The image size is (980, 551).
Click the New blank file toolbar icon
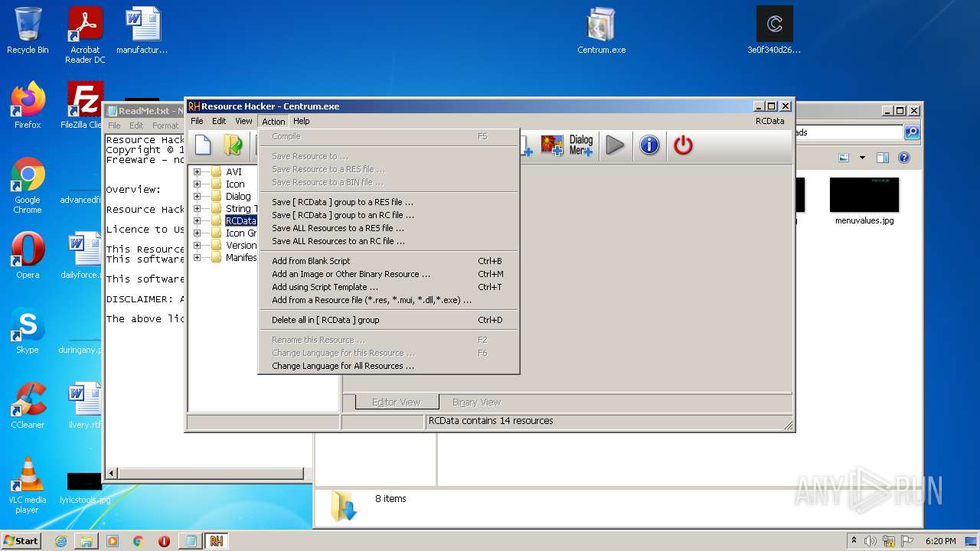point(203,145)
